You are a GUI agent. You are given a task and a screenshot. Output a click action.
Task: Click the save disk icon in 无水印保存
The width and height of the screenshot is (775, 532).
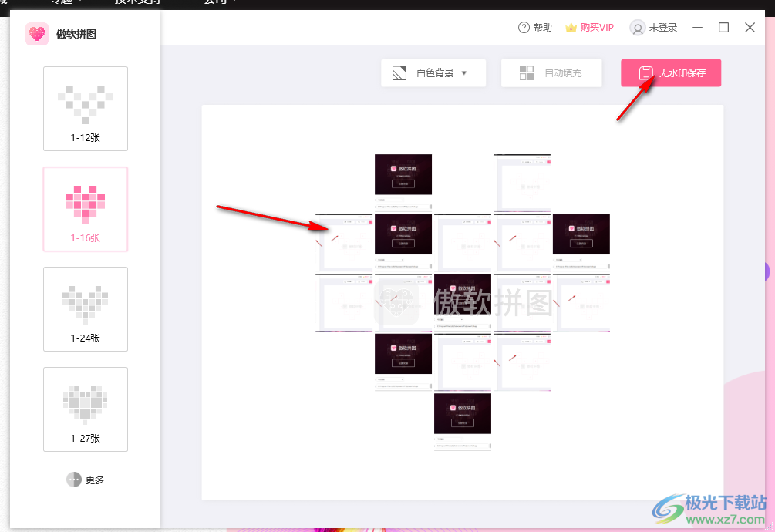(x=645, y=73)
